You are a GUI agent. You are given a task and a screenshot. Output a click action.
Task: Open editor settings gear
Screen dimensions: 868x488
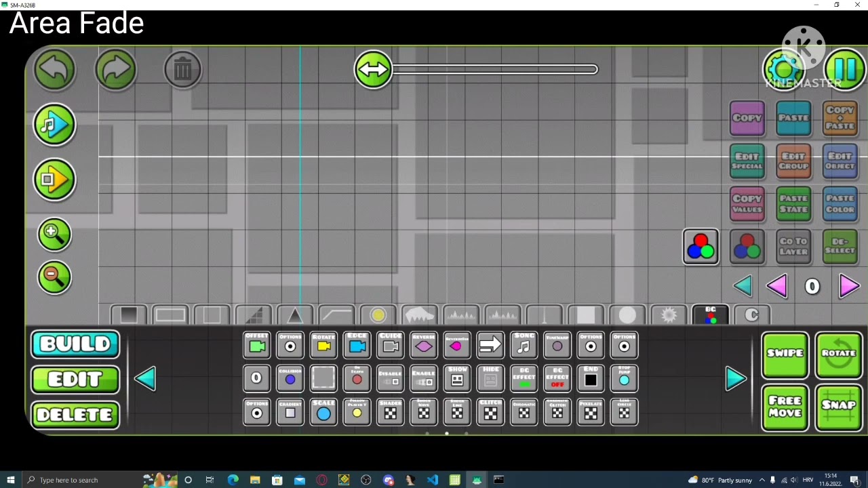click(x=784, y=69)
